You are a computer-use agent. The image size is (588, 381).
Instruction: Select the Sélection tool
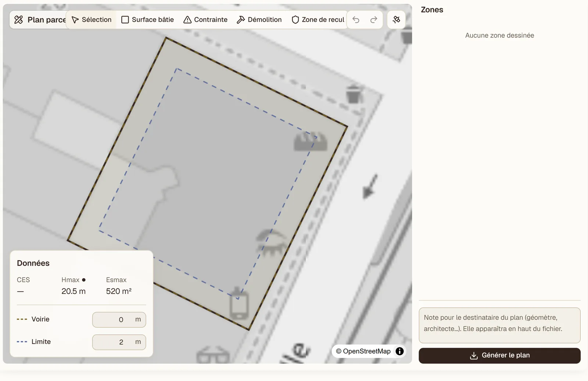(92, 20)
